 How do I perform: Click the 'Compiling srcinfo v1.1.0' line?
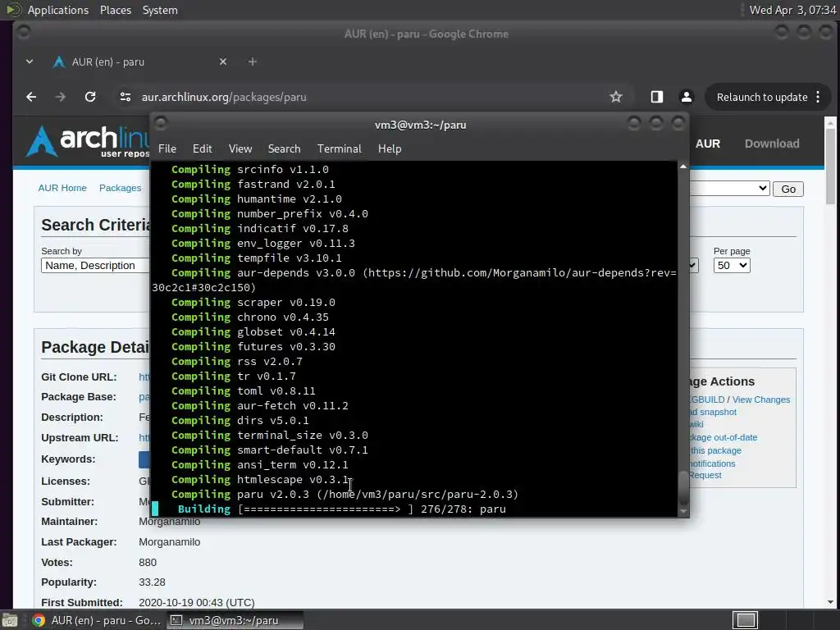point(249,169)
